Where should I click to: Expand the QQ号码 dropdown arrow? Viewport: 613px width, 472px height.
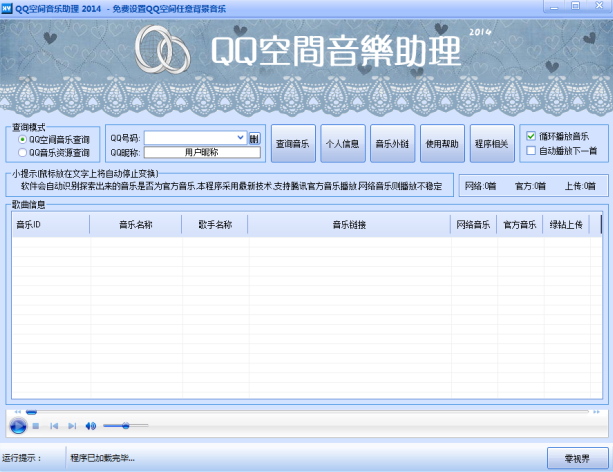(x=240, y=138)
